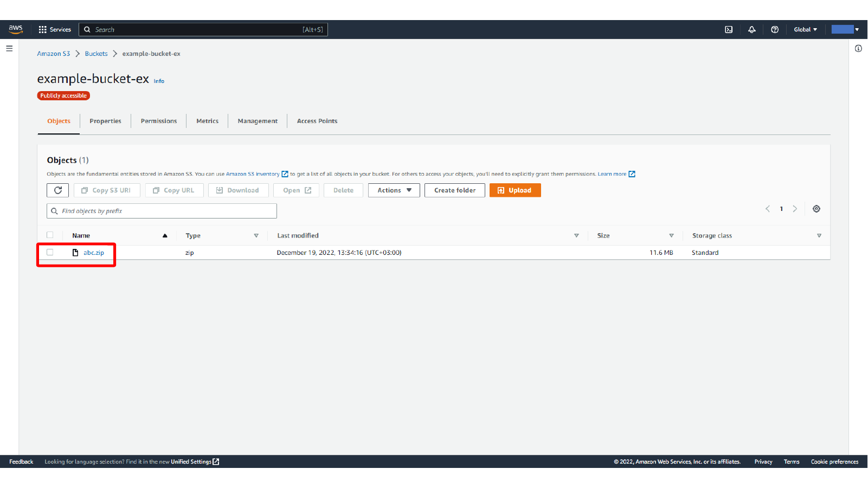Screen dimensions: 868x488
Task: Open the Amazon S3 inventory link
Action: pyautogui.click(x=253, y=174)
